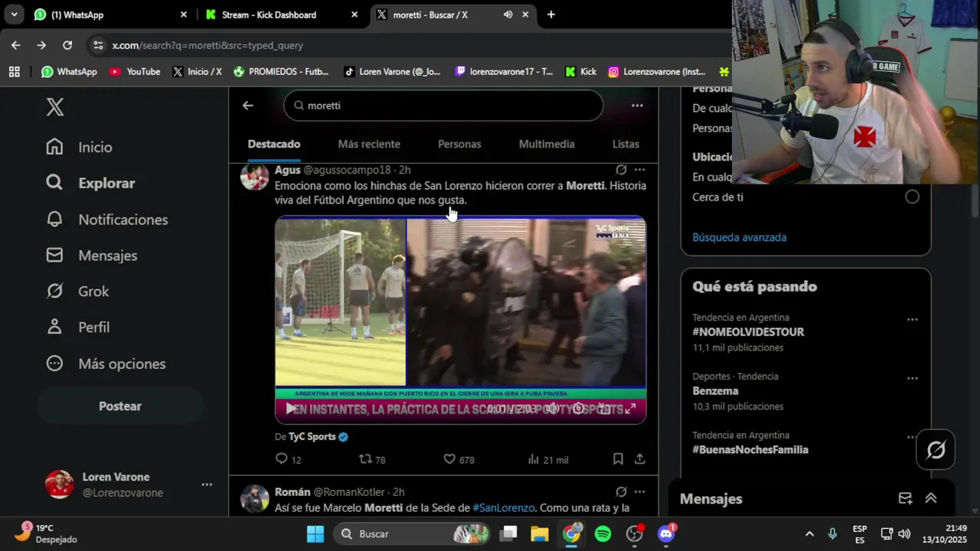This screenshot has width=980, height=551.
Task: Switch to Listas tab
Action: (x=626, y=144)
